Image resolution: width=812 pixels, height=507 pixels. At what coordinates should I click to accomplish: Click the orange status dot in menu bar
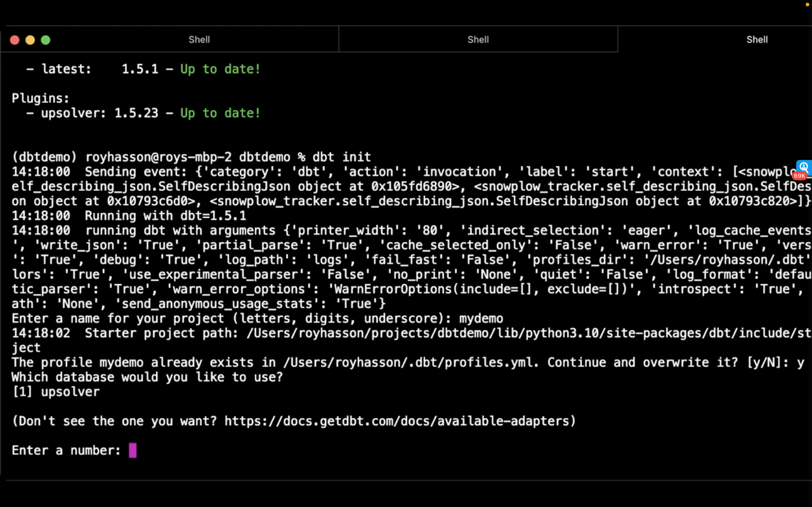tap(807, 5)
